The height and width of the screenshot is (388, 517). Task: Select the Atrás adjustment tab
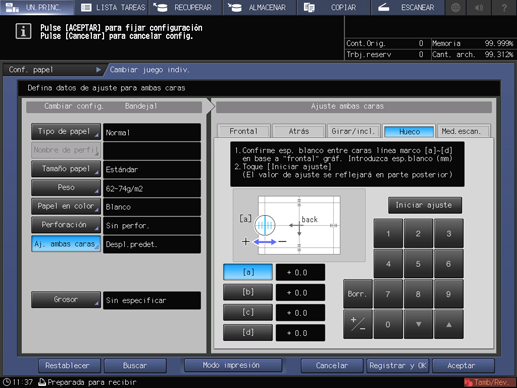pos(299,131)
